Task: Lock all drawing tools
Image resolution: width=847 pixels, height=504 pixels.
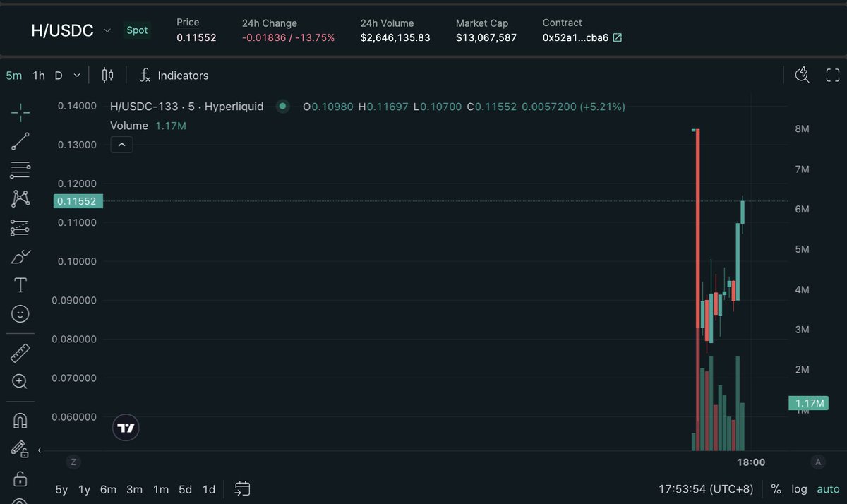Action: tap(20, 479)
